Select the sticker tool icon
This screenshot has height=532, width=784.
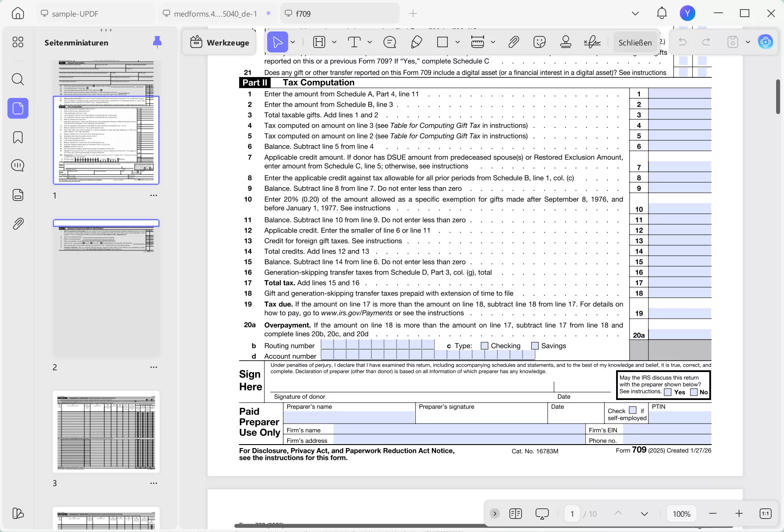pos(540,42)
